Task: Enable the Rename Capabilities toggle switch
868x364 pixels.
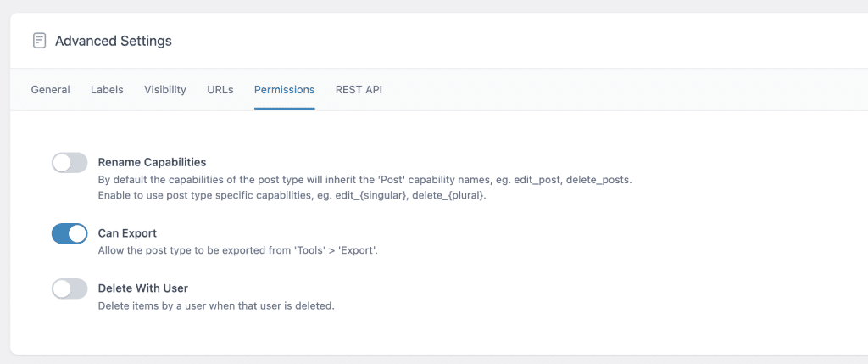Action: point(70,163)
